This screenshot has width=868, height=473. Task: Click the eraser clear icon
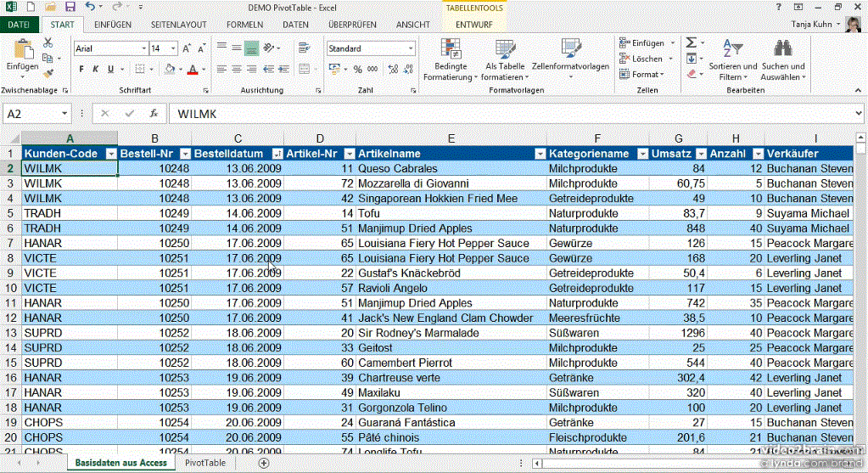click(692, 74)
